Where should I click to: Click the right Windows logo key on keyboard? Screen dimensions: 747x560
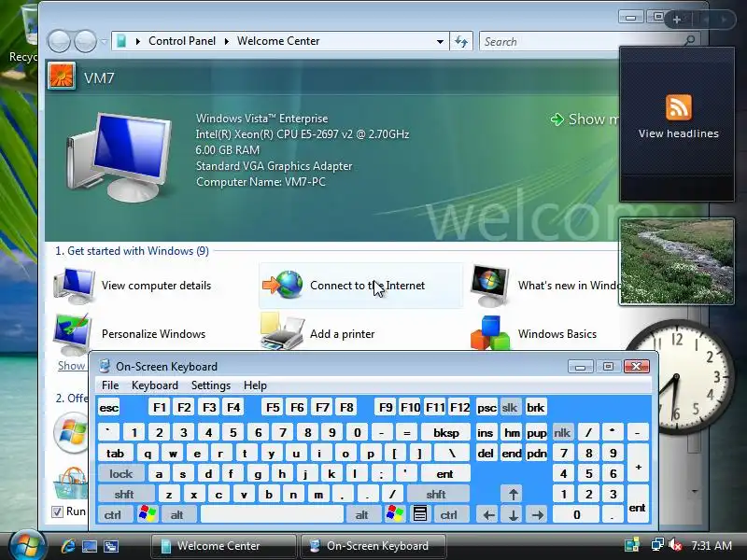(395, 514)
